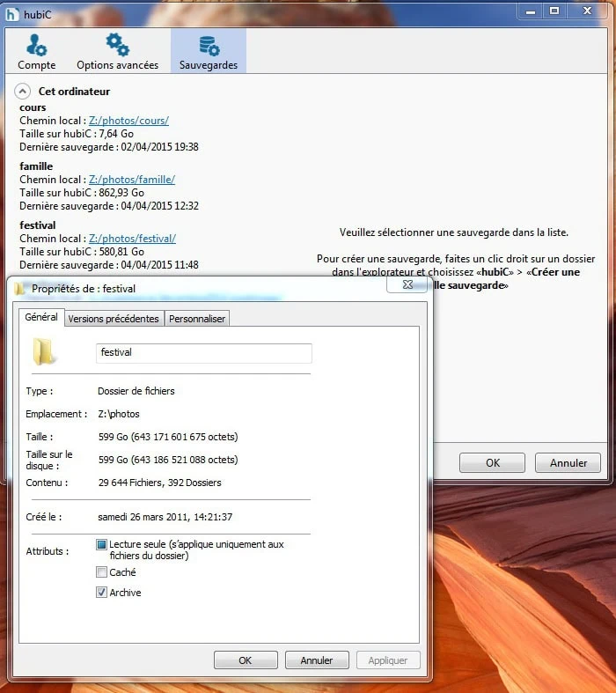Open Options avancées gear icon

(117, 45)
